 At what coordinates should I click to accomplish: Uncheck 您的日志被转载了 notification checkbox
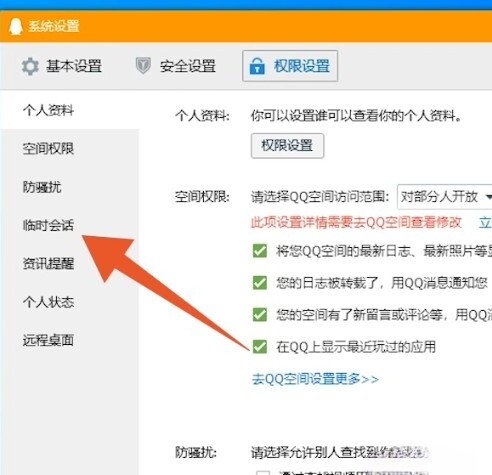260,283
